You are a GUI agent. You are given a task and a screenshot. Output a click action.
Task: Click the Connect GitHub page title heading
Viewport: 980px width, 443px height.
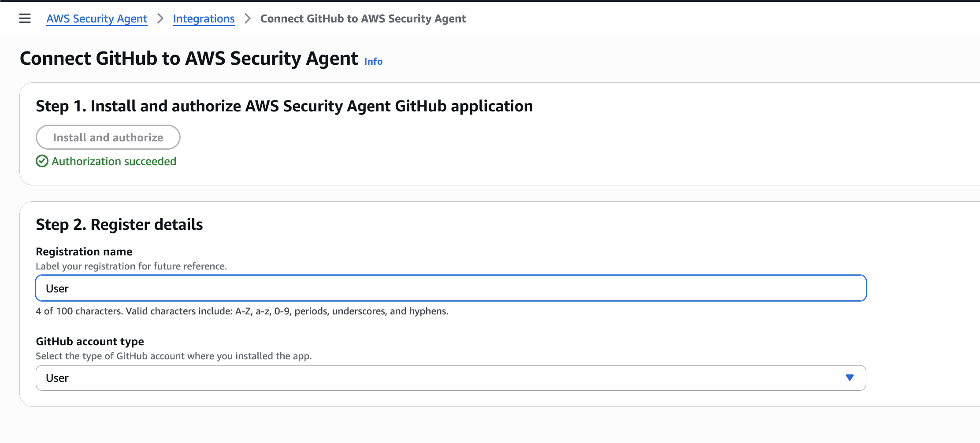189,59
